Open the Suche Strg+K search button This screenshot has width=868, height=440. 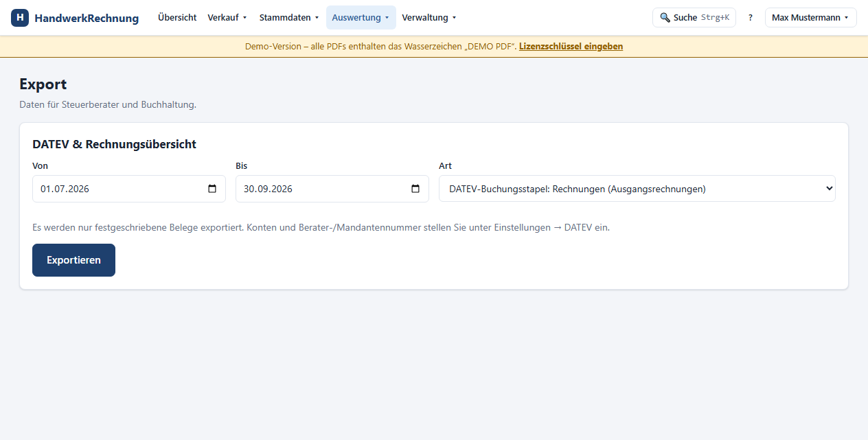point(694,18)
